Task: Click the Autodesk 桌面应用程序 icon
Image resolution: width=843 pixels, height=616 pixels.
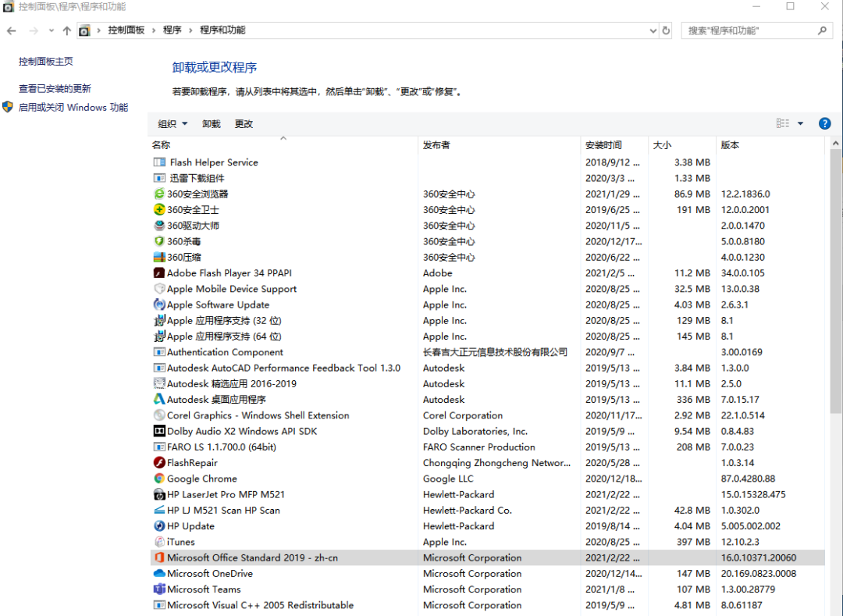Action: (x=159, y=400)
